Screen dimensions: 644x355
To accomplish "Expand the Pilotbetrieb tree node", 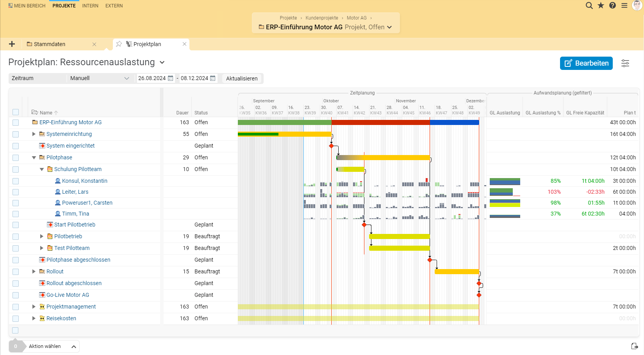I will pos(41,236).
